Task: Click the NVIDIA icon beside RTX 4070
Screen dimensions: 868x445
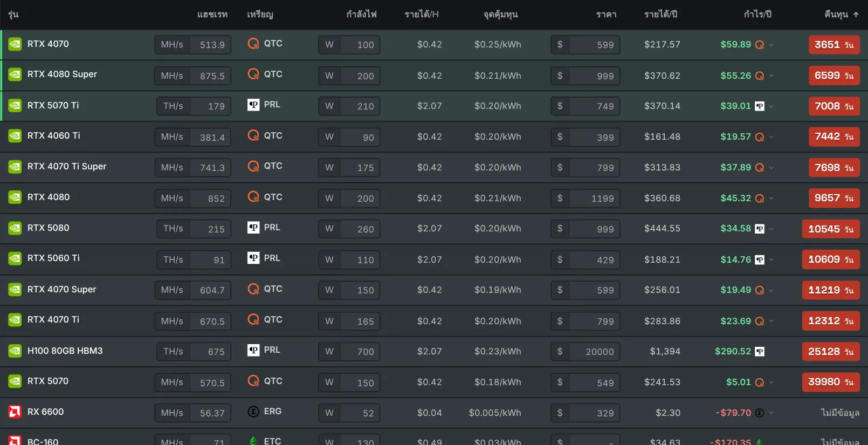Action: pyautogui.click(x=15, y=44)
